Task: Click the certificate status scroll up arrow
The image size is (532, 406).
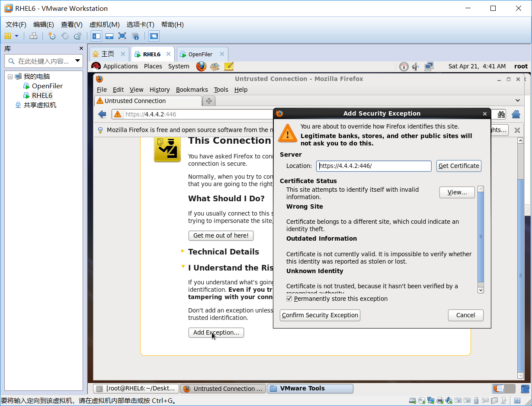Action: (481, 189)
